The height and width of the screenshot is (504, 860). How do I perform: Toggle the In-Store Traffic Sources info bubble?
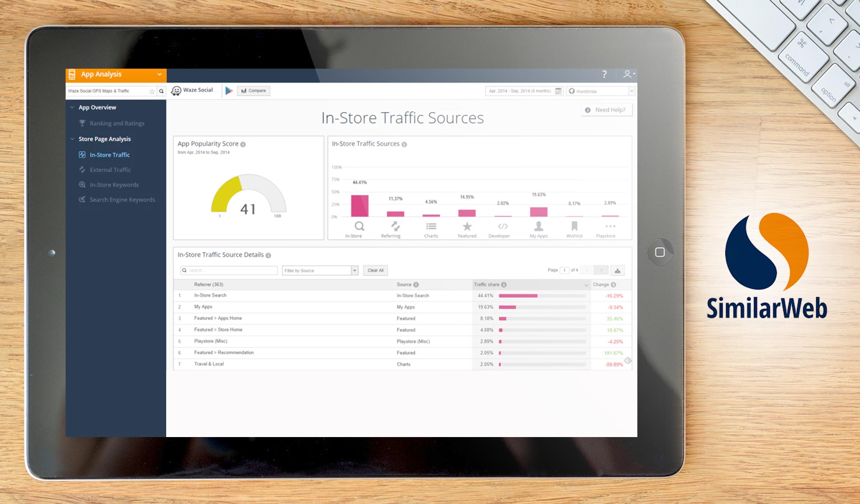pyautogui.click(x=404, y=143)
